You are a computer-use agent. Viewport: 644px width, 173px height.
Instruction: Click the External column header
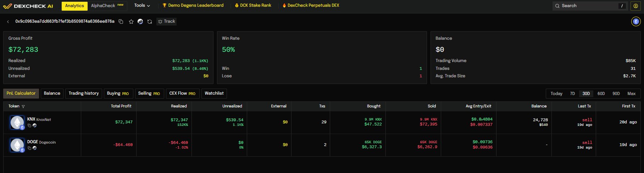pyautogui.click(x=279, y=106)
